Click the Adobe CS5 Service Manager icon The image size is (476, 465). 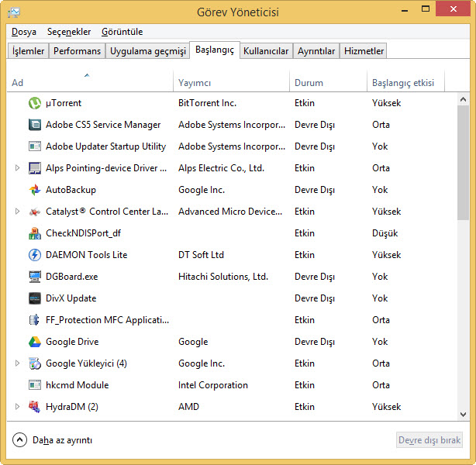(35, 125)
